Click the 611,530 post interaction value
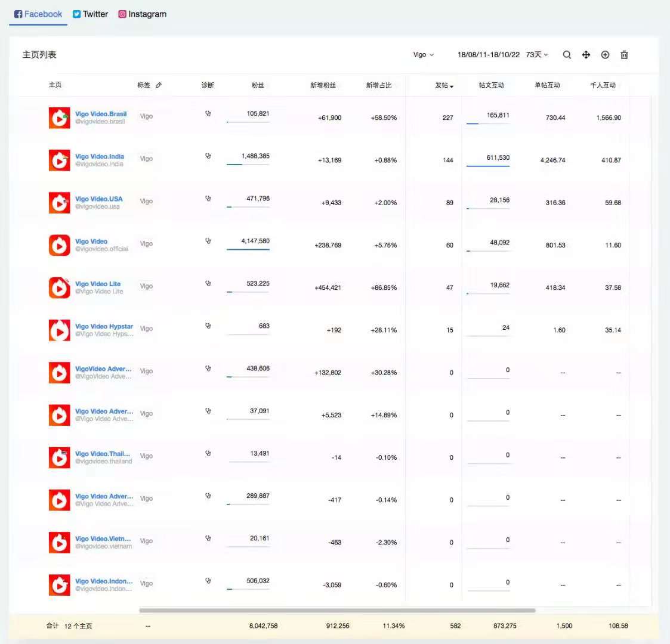The height and width of the screenshot is (644, 670). [498, 157]
